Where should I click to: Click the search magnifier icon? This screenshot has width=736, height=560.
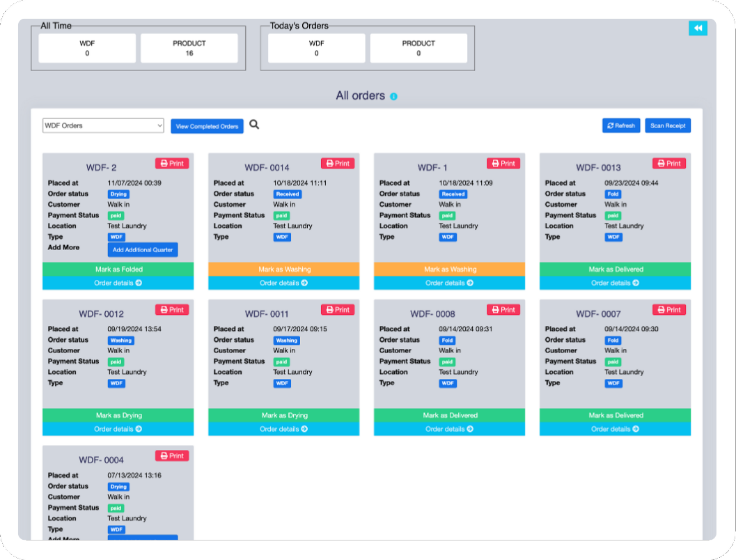pyautogui.click(x=254, y=125)
